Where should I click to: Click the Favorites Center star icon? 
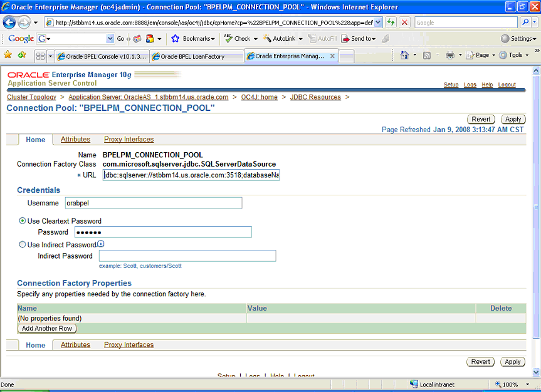pyautogui.click(x=8, y=55)
